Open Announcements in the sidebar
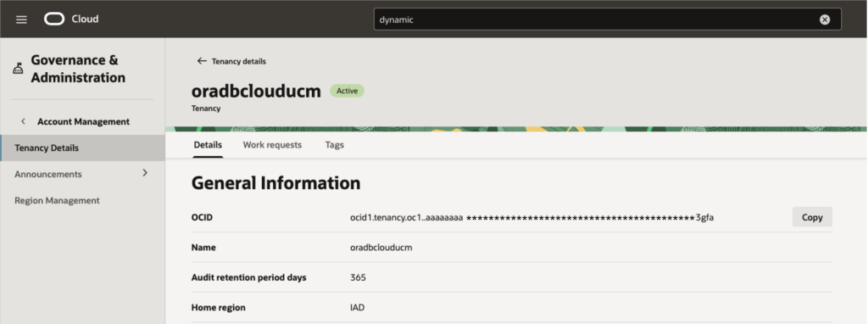The width and height of the screenshot is (868, 324). (x=48, y=174)
